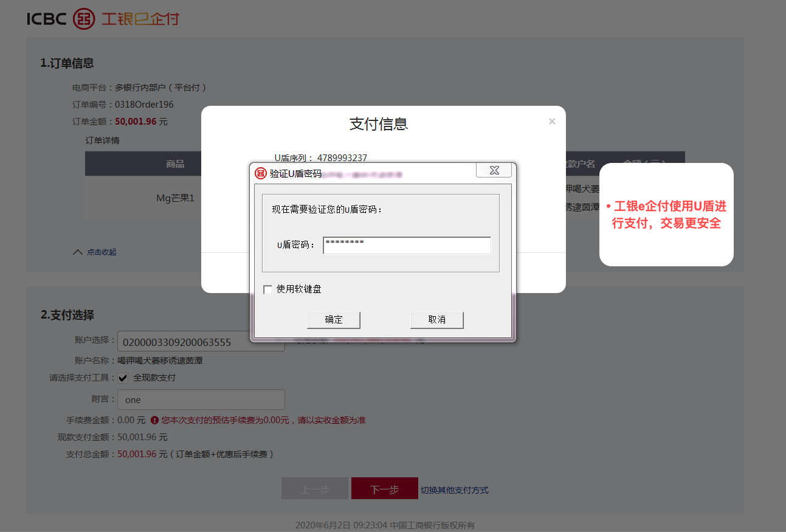Close the 支付信息 popup with its X
The image size is (786, 532).
click(x=552, y=121)
